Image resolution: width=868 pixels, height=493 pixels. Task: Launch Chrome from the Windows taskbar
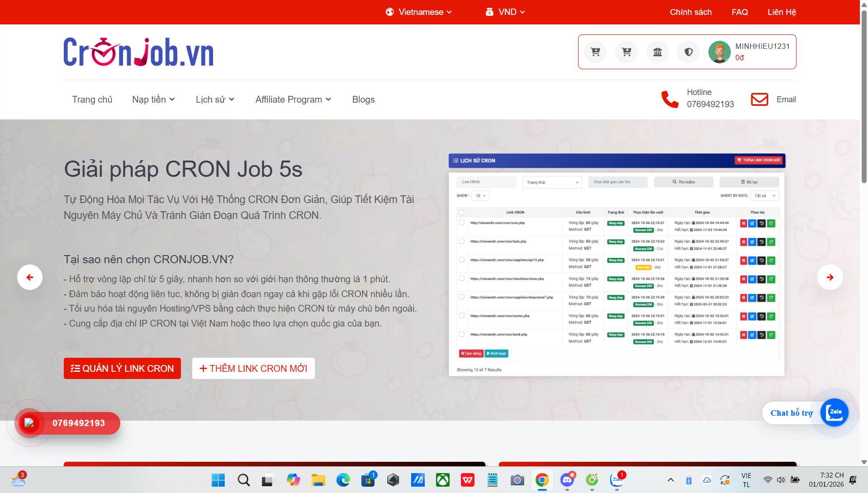(x=542, y=480)
